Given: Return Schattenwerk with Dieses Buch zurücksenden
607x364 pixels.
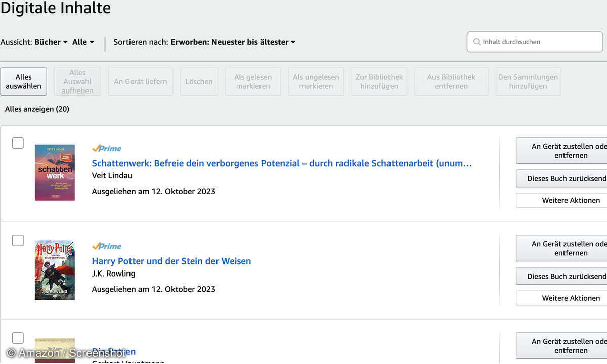Looking at the screenshot, I should click(561, 178).
